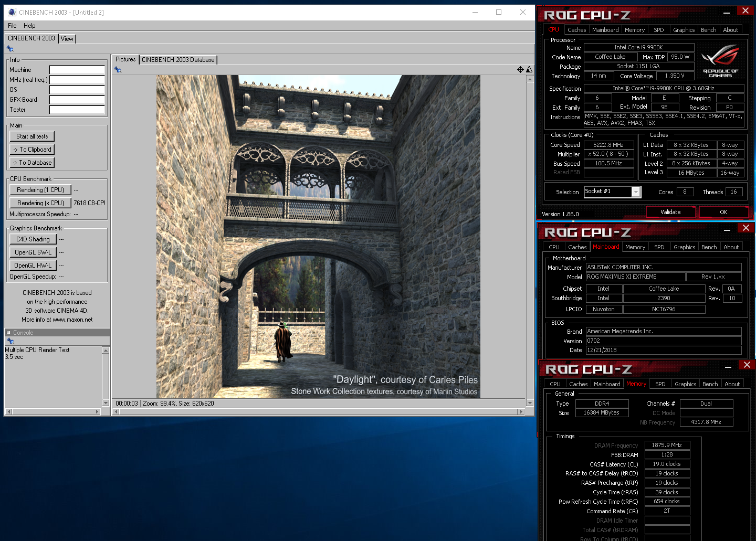Screen dimensions: 756x541
Task: Click the ROG Republic of Gamers logo
Action: coord(720,61)
